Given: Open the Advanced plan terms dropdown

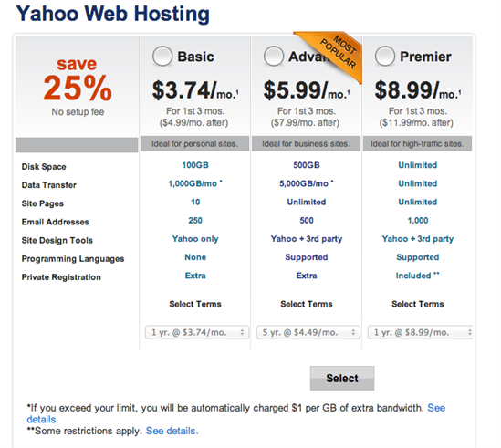Looking at the screenshot, I should pyautogui.click(x=308, y=332).
